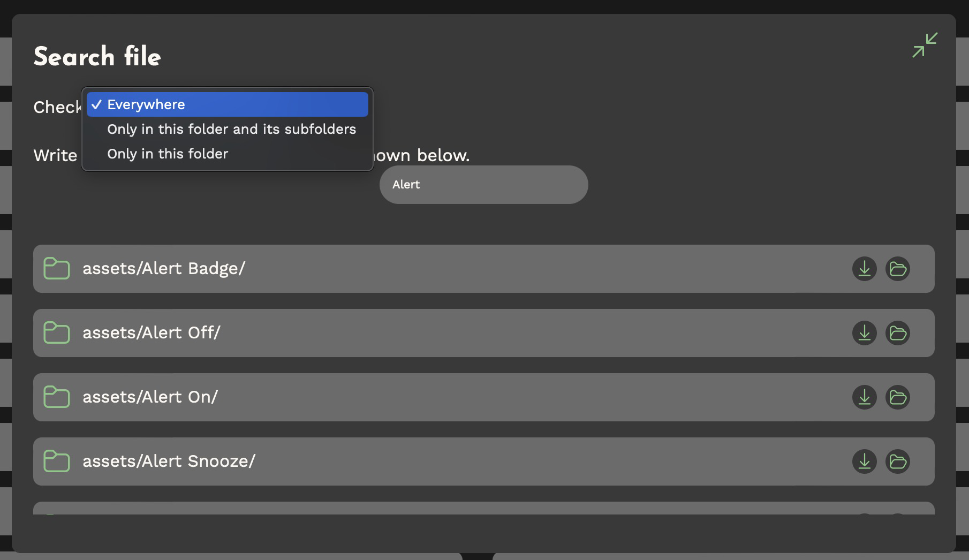Download the assets/Alert Snooze/ folder
This screenshot has width=969, height=560.
pyautogui.click(x=865, y=461)
